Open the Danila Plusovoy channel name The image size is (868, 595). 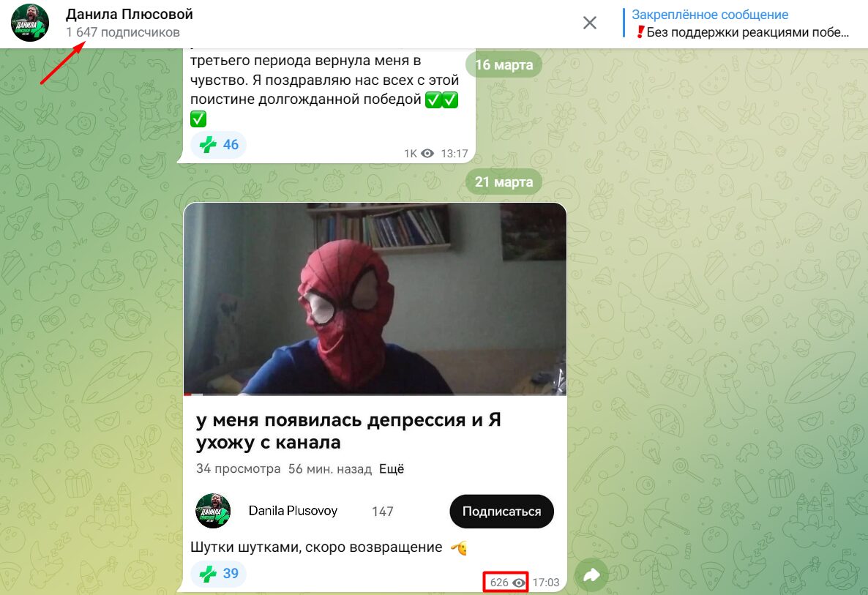293,511
